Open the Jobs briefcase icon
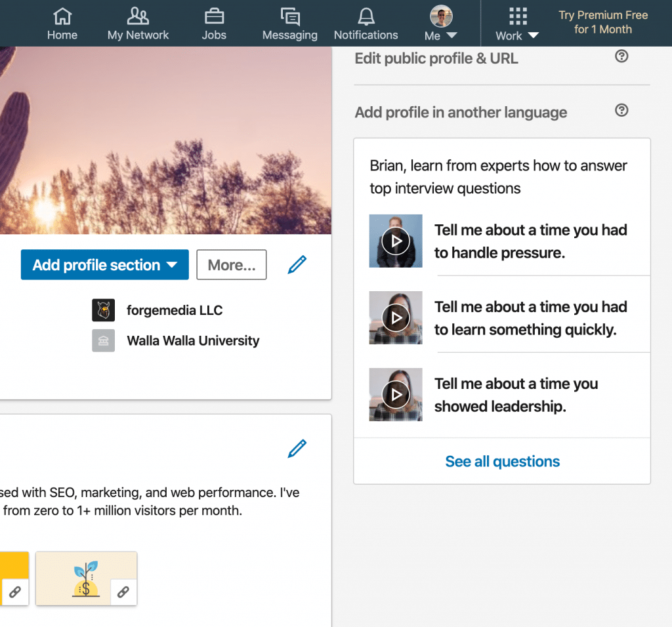This screenshot has height=627, width=672. tap(214, 16)
